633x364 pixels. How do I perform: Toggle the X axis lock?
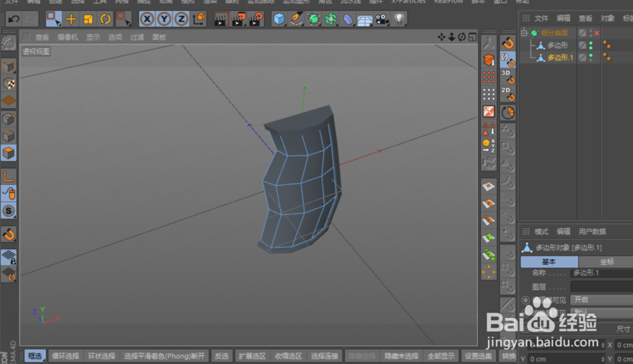click(x=147, y=19)
